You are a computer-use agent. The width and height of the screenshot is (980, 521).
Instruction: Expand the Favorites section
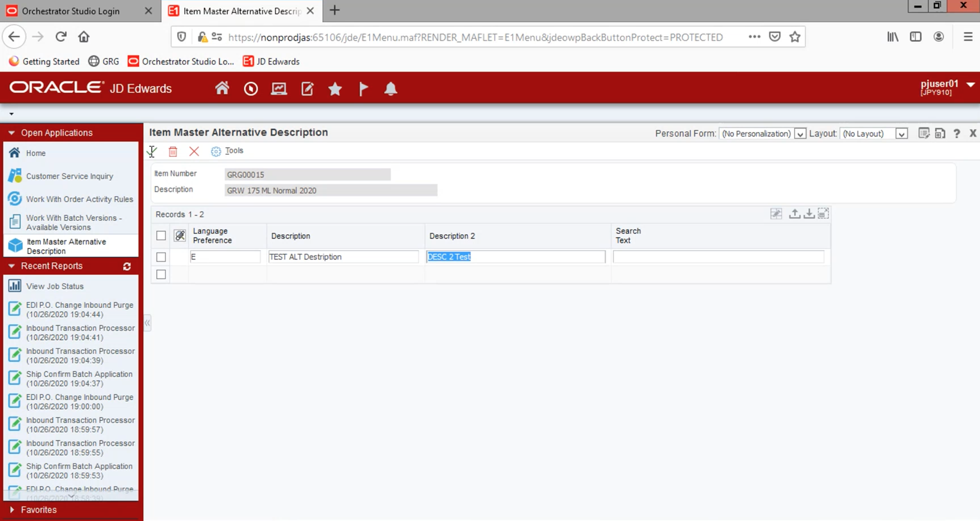[38, 509]
